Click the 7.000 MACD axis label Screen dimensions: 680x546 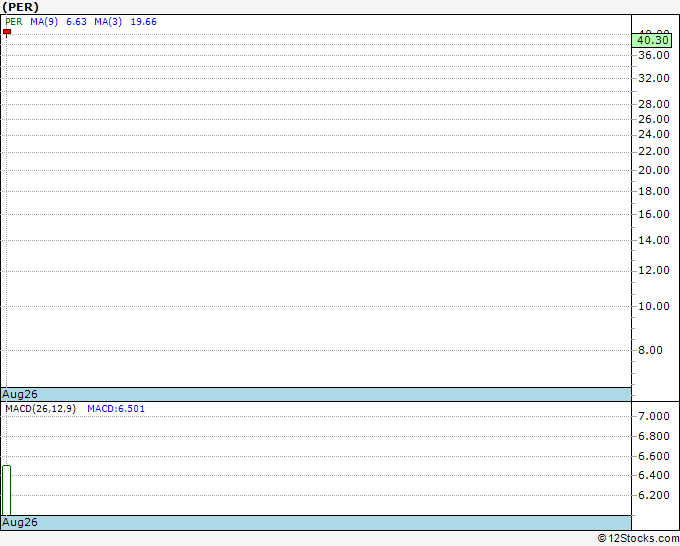(654, 416)
